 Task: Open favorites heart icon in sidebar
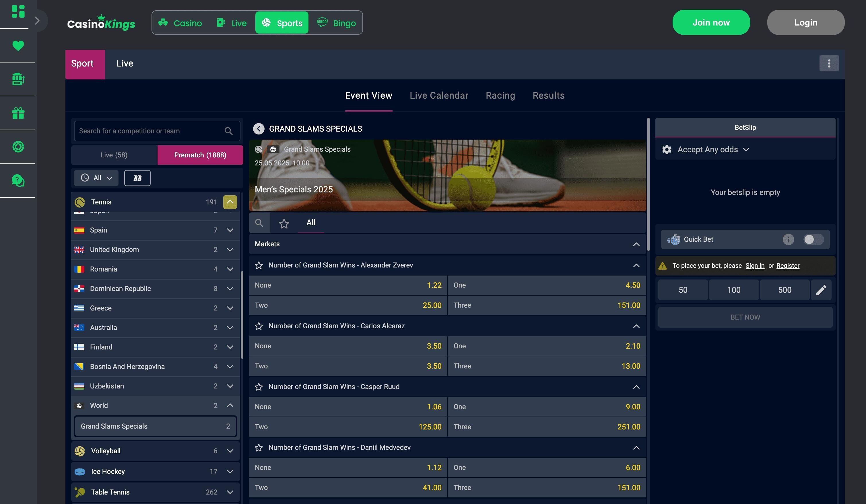coord(18,45)
